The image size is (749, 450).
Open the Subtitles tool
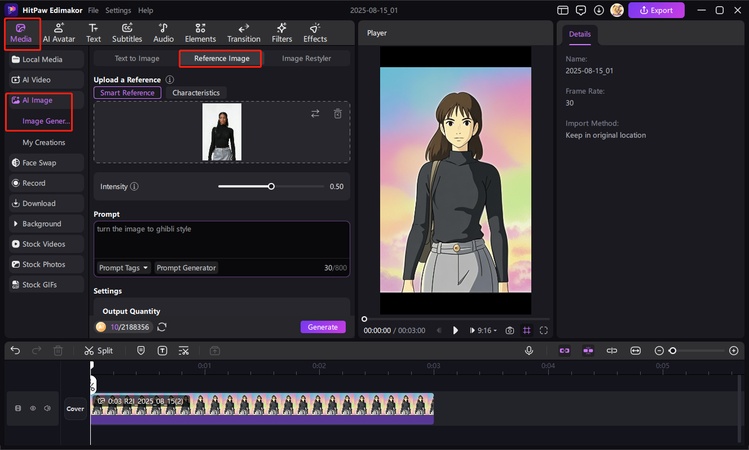coord(127,33)
